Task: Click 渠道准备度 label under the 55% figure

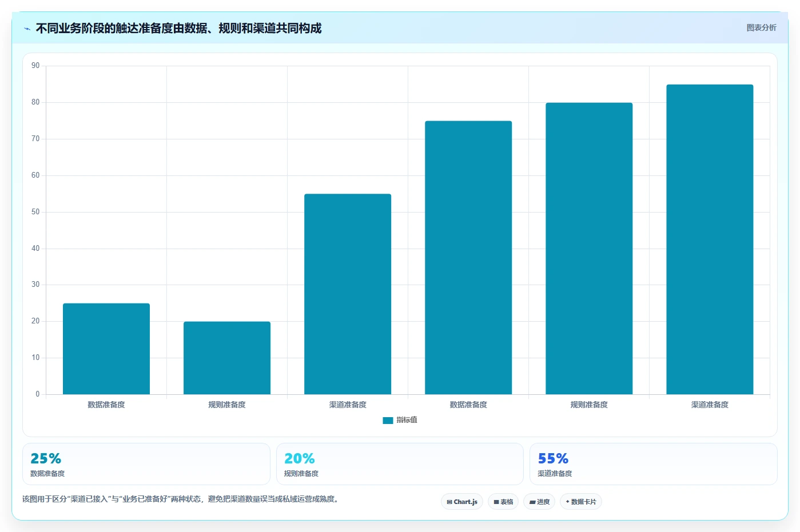Action: point(555,474)
